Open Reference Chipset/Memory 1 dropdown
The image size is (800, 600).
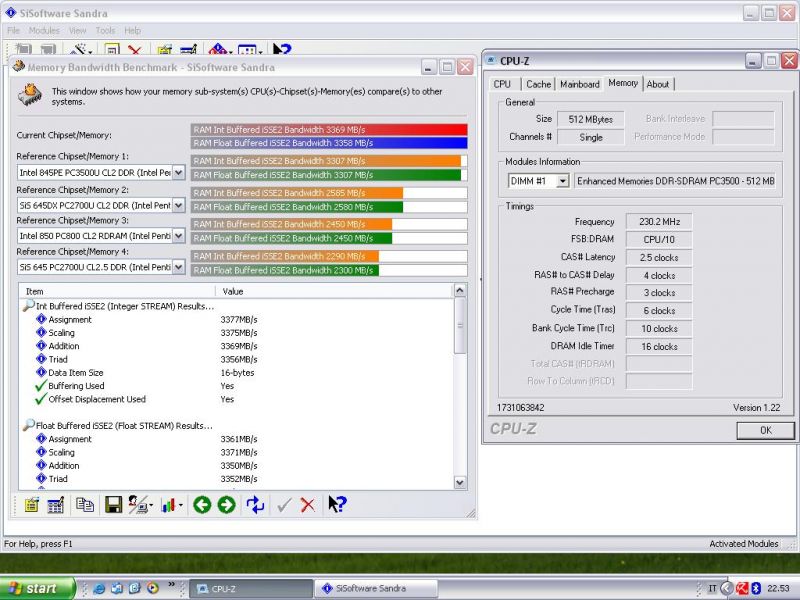[x=178, y=172]
